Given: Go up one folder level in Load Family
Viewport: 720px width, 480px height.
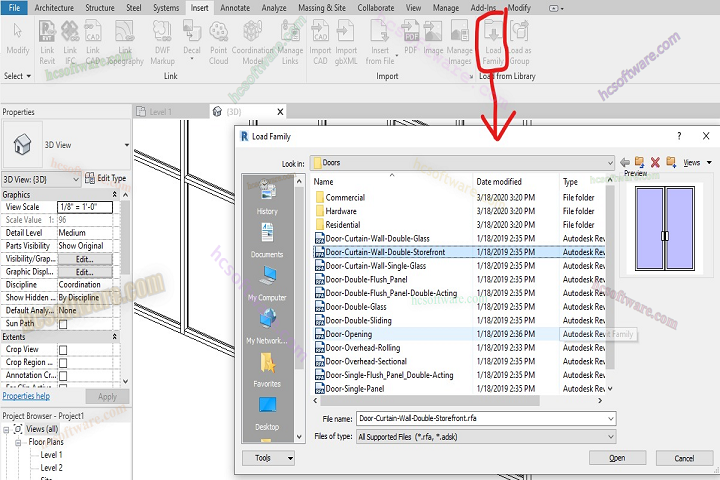Looking at the screenshot, I should coord(639,162).
